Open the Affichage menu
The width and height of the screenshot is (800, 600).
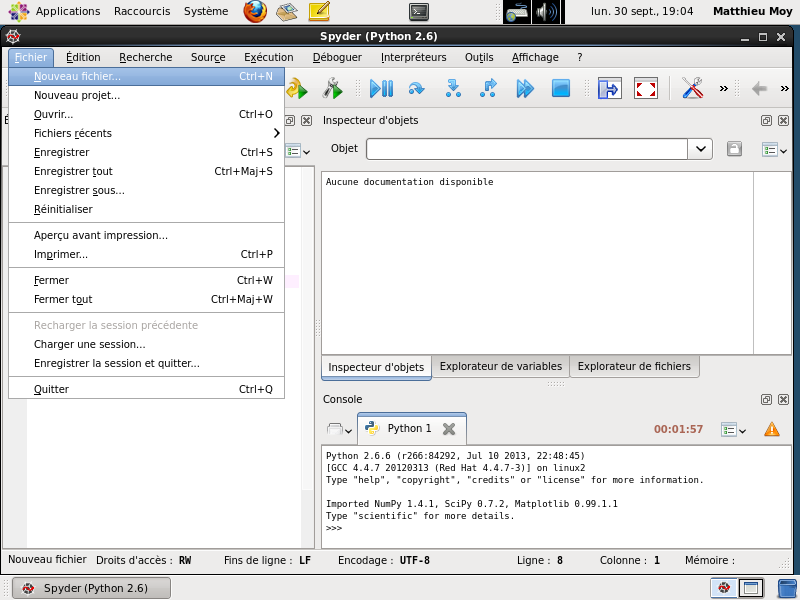(535, 57)
